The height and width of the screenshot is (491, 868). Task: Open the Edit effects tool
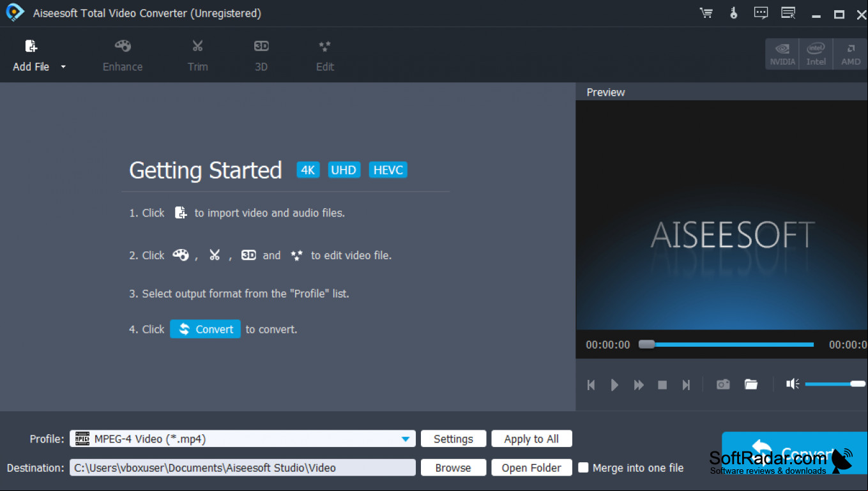324,56
